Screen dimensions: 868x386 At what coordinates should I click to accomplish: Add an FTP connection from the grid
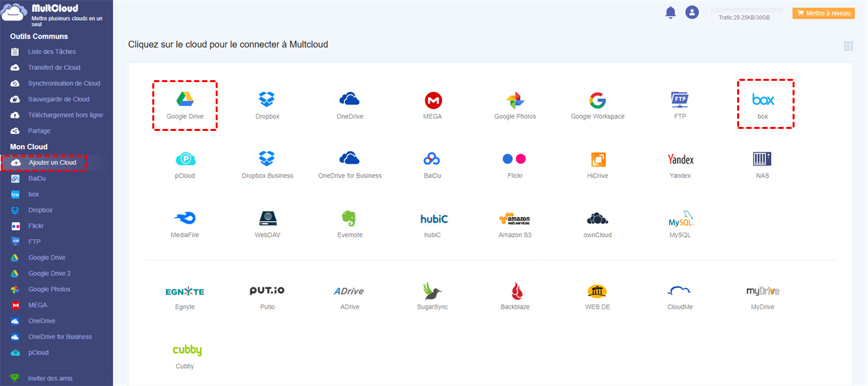pyautogui.click(x=680, y=105)
